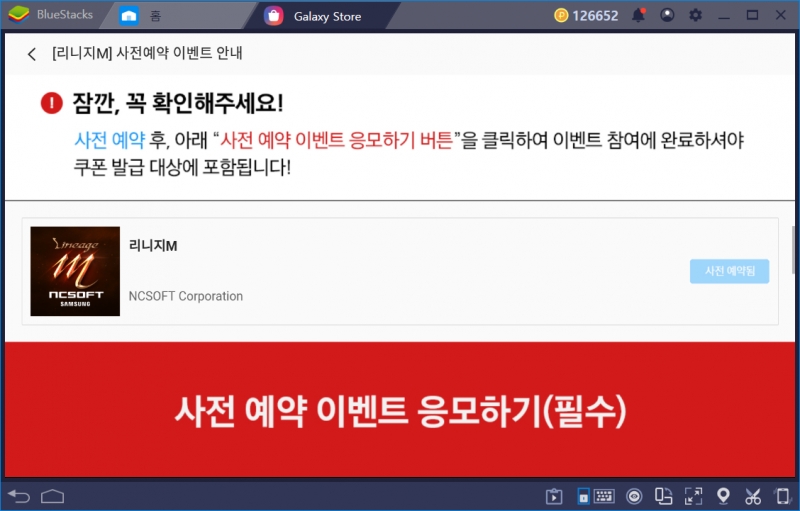
Task: Open the 리니지M app thumbnail
Action: point(75,271)
